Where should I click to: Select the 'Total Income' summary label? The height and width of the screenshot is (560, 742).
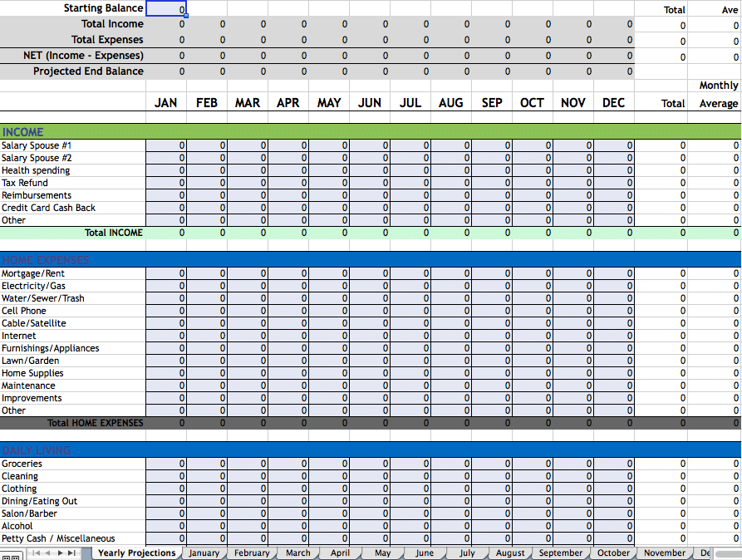point(73,24)
